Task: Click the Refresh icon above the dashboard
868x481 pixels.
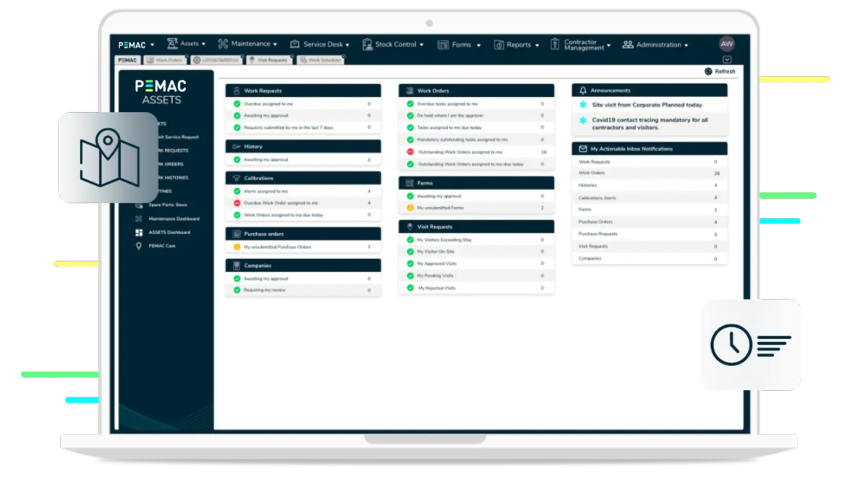Action: coord(708,72)
